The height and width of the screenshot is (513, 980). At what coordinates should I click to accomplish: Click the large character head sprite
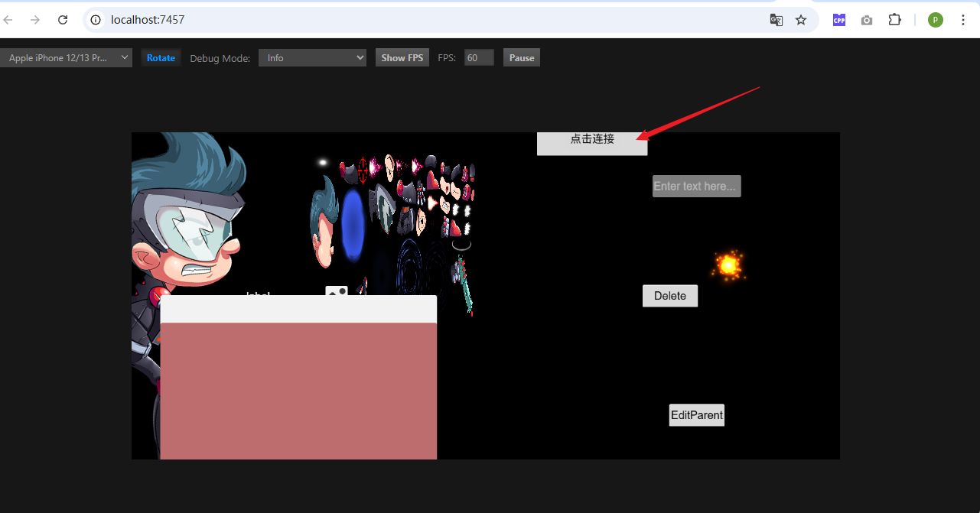[x=187, y=210]
